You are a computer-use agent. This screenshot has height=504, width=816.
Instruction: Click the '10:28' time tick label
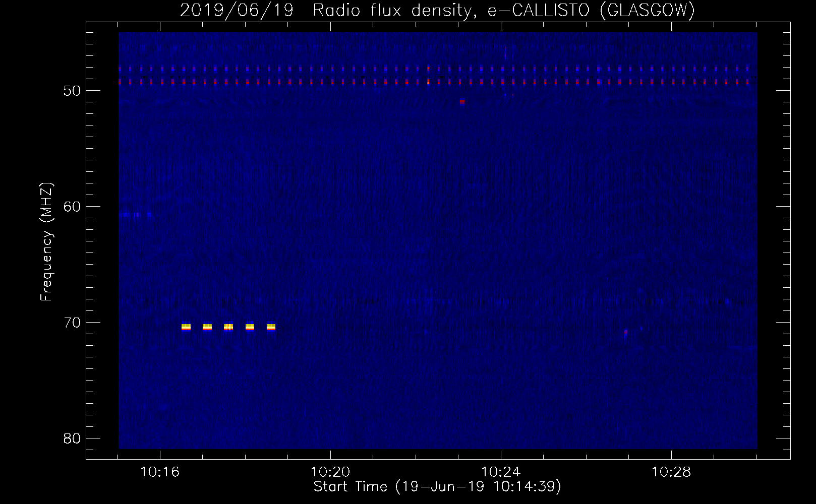[671, 472]
